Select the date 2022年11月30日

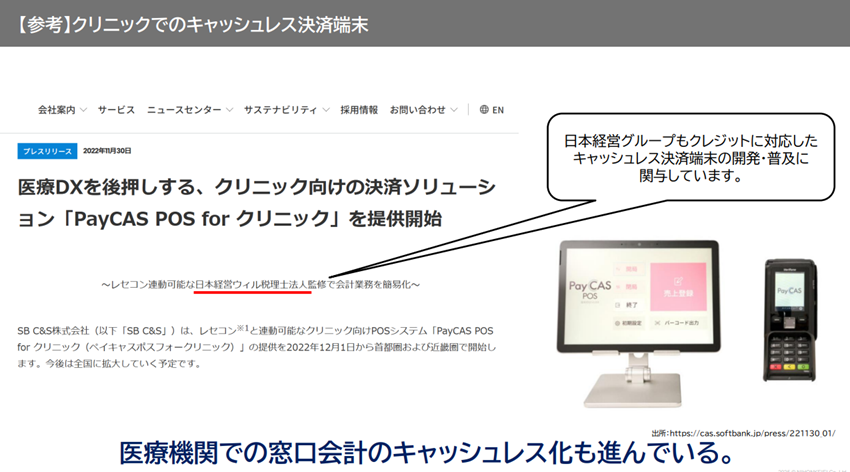(x=107, y=151)
